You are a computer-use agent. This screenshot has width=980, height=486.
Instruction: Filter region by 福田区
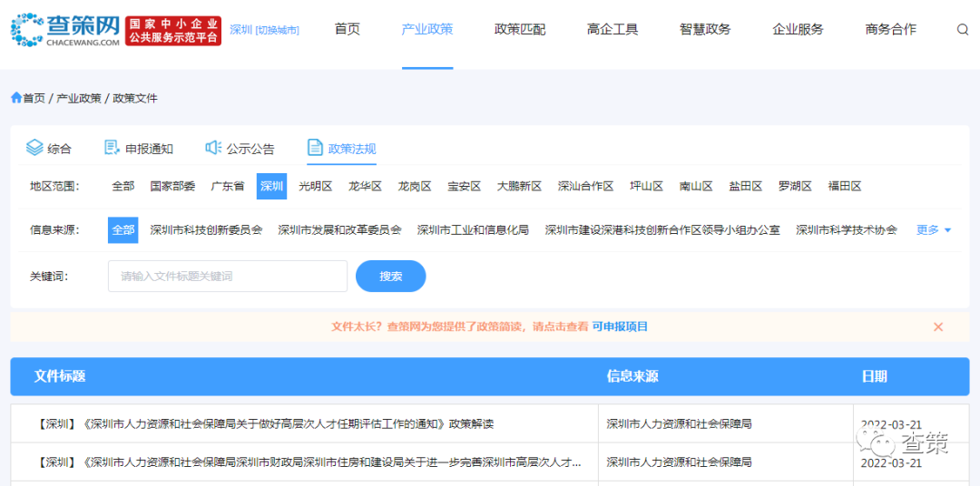click(845, 186)
